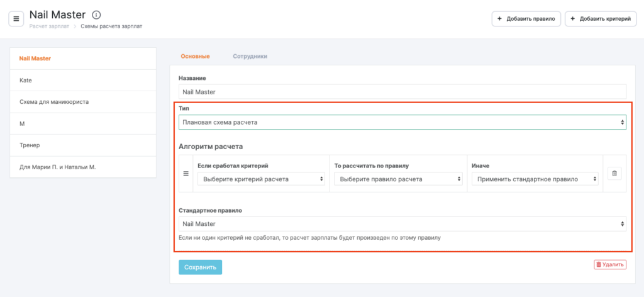Select 'Kate' scheme in the sidebar

pos(26,81)
